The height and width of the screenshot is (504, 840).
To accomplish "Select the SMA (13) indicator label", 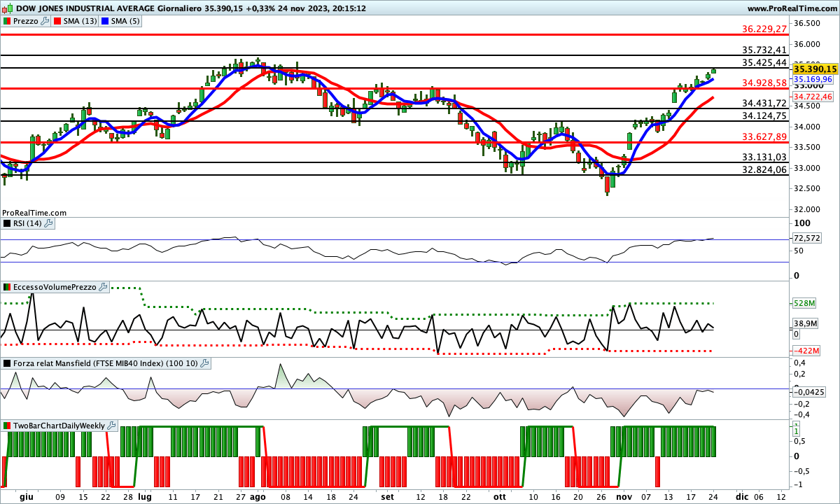I will (x=81, y=21).
